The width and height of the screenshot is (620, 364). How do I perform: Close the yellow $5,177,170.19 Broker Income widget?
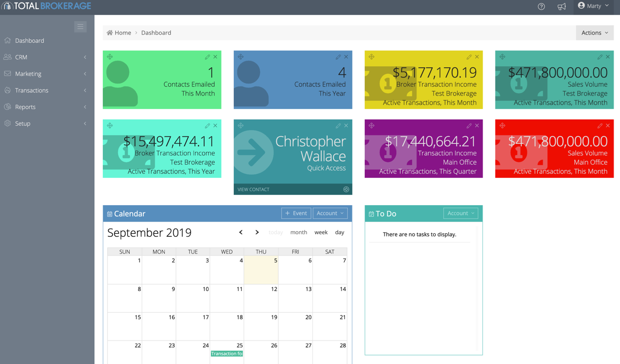point(477,57)
